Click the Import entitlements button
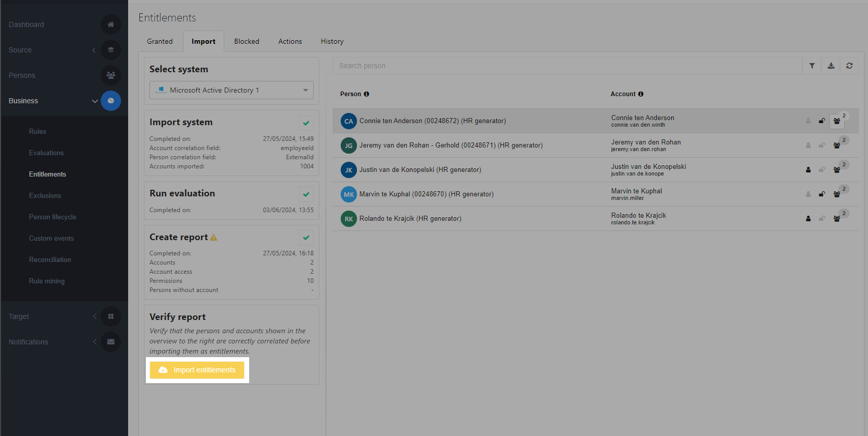Viewport: 868px width, 436px height. (x=197, y=370)
